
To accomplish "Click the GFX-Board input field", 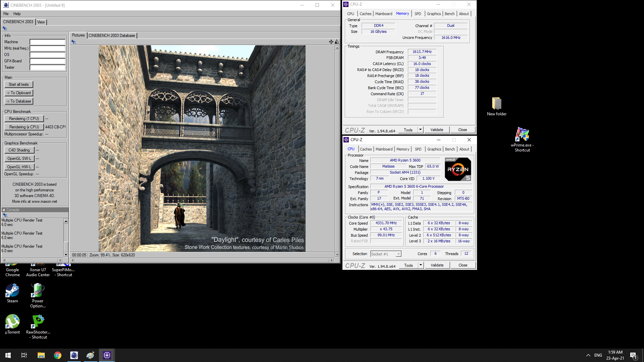I will pos(48,61).
